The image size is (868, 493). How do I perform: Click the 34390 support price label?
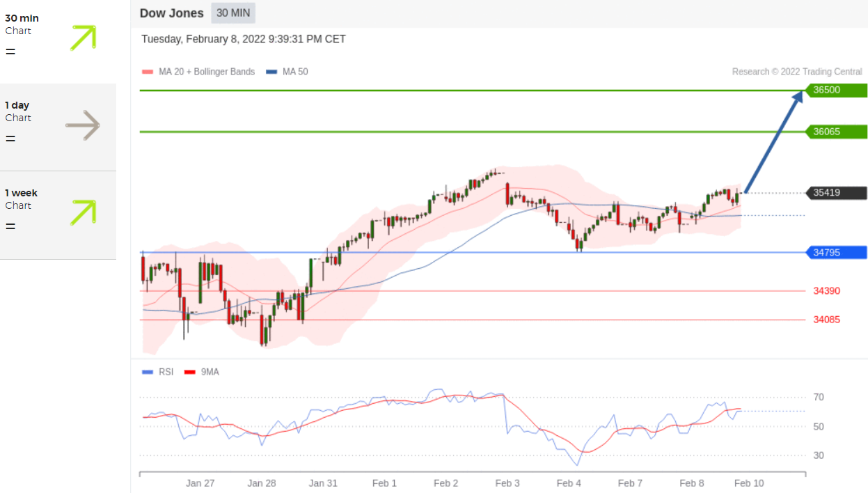pyautogui.click(x=826, y=290)
